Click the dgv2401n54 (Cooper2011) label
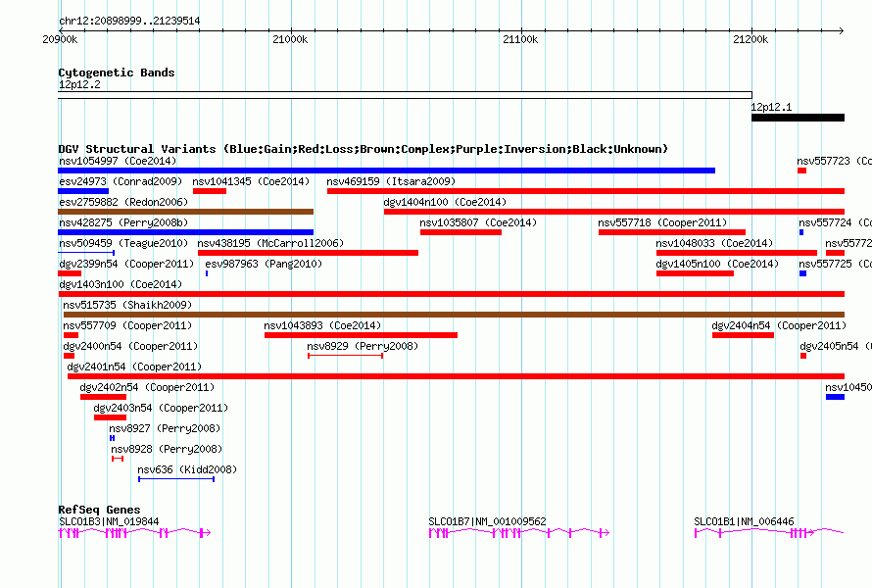This screenshot has width=872, height=588. [x=134, y=367]
